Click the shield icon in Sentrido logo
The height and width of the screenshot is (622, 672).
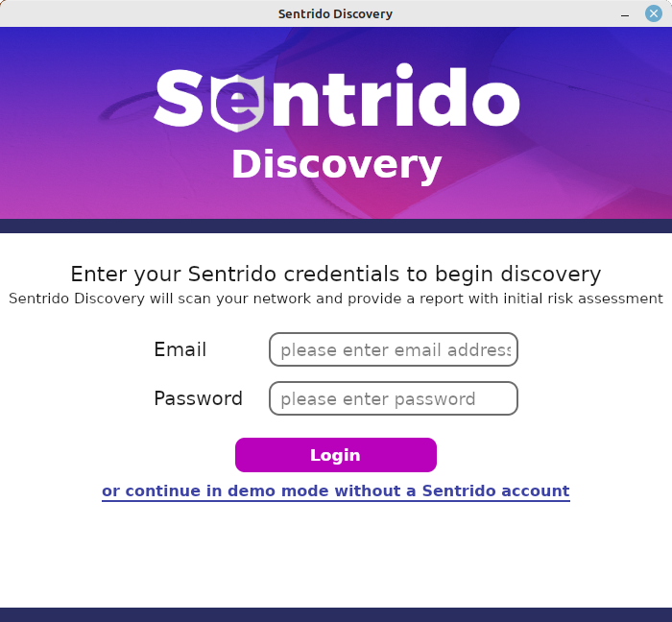pyautogui.click(x=237, y=103)
